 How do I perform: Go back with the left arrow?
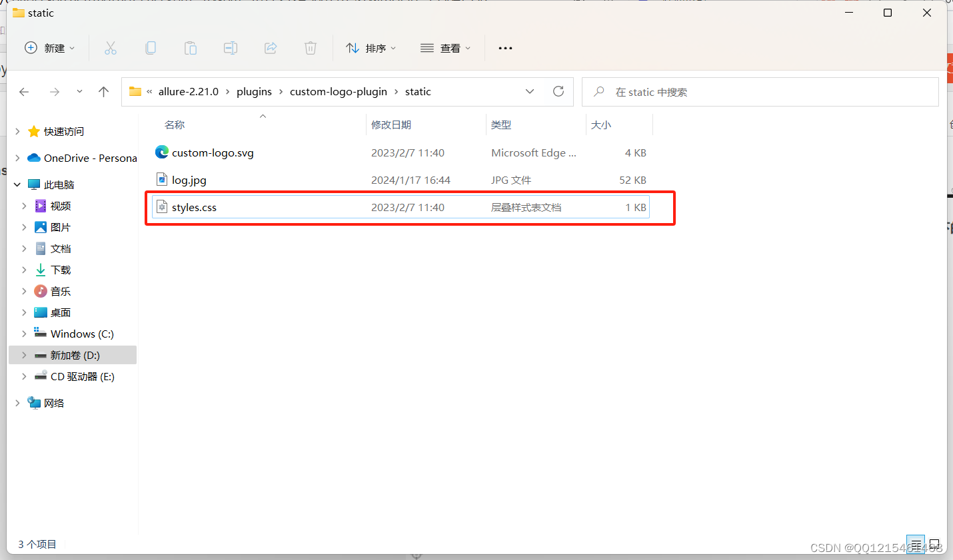coord(24,92)
